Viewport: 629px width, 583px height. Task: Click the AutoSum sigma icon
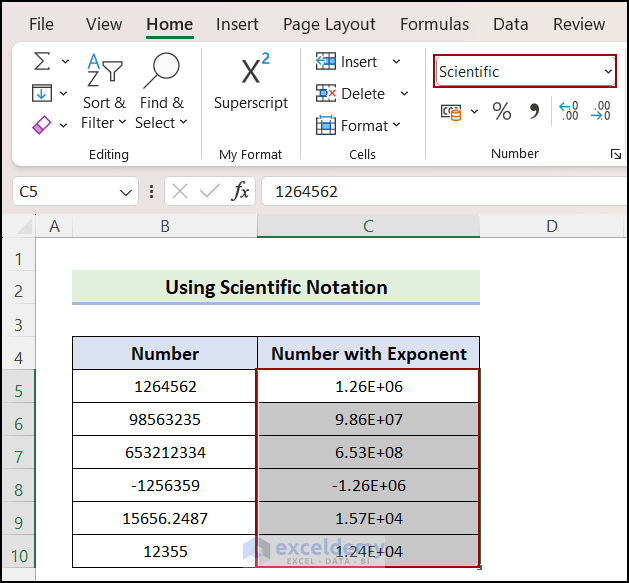point(42,61)
